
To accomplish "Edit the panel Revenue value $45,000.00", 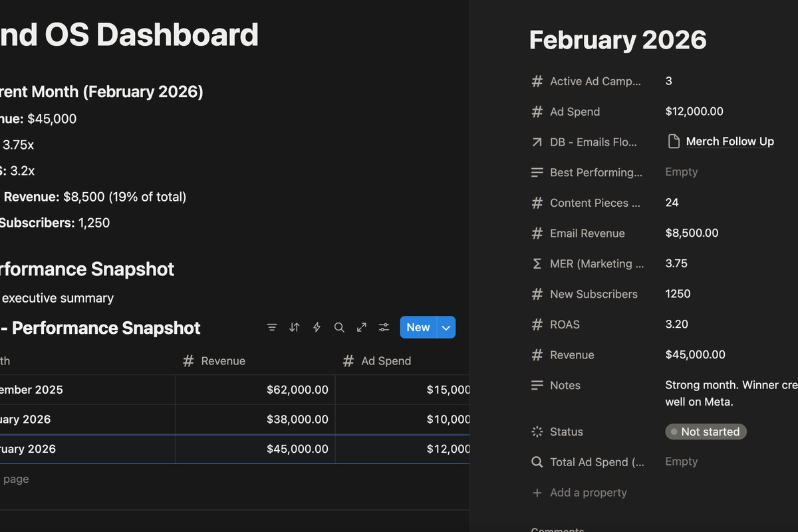I will point(695,355).
